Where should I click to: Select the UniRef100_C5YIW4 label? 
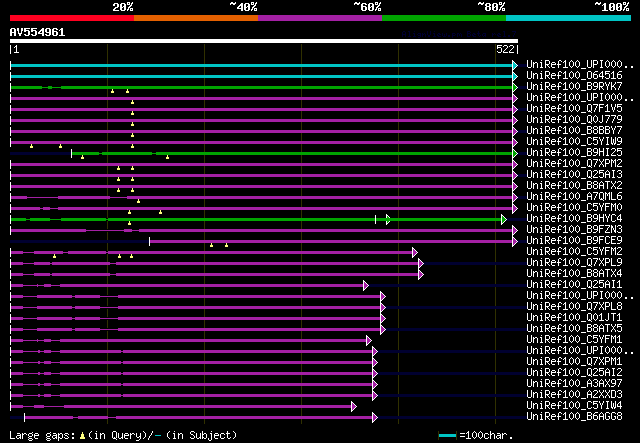point(574,406)
